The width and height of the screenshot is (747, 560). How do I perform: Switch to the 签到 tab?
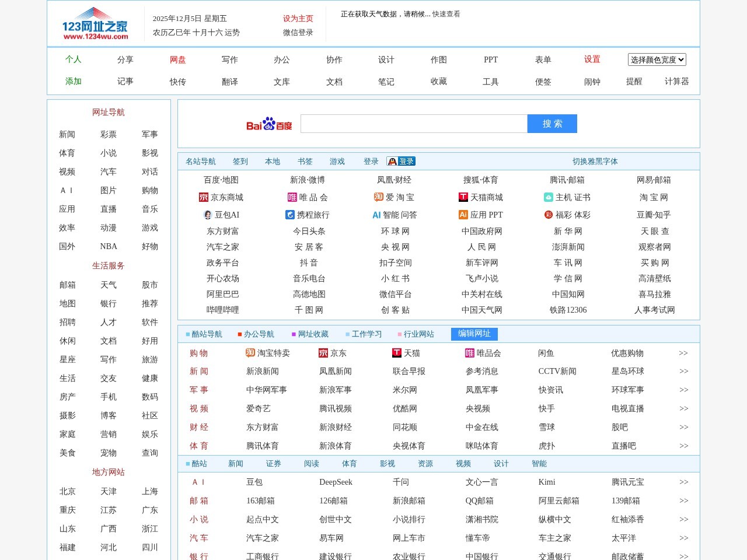(240, 161)
